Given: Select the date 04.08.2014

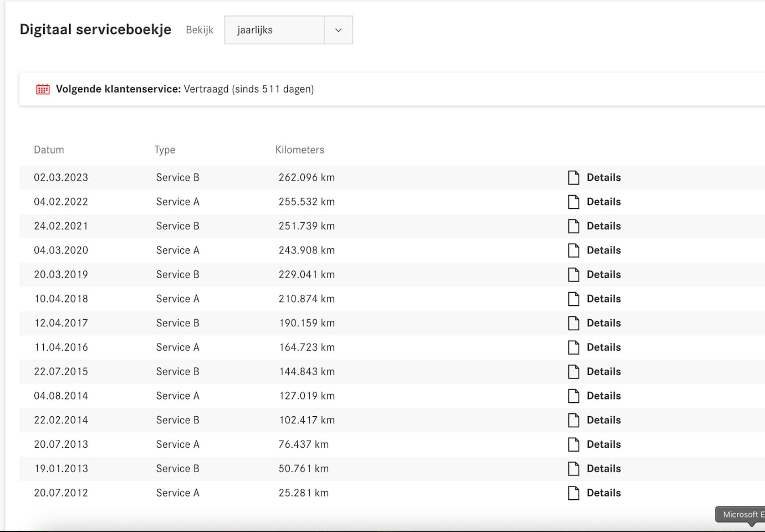Looking at the screenshot, I should pos(61,396).
